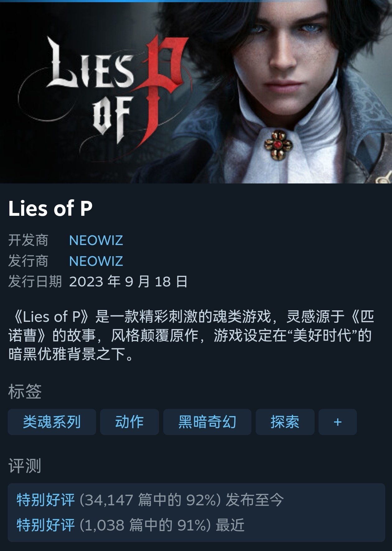Click the red gem brooch on collar
392x551 pixels.
(x=278, y=145)
